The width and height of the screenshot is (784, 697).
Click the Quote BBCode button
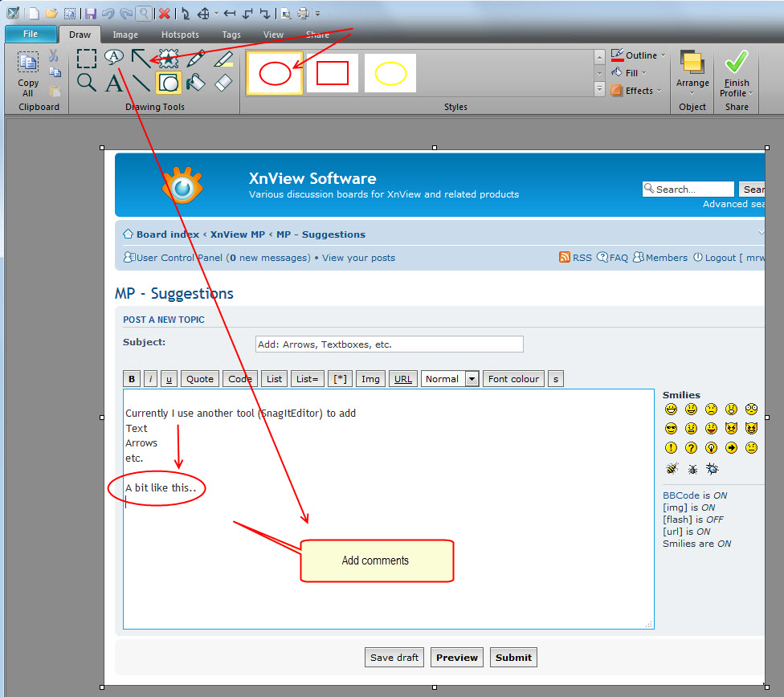click(x=200, y=379)
